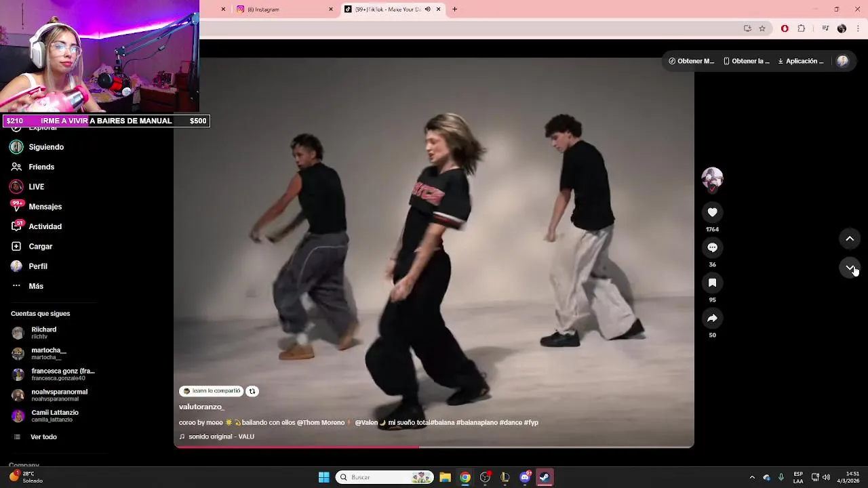Open Chrome extensions puzzle icon
Viewport: 868px width, 488px height.
pos(802,28)
